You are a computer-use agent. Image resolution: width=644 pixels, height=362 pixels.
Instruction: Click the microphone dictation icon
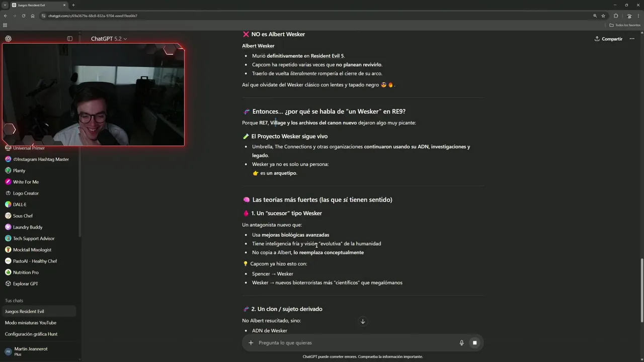(461, 343)
